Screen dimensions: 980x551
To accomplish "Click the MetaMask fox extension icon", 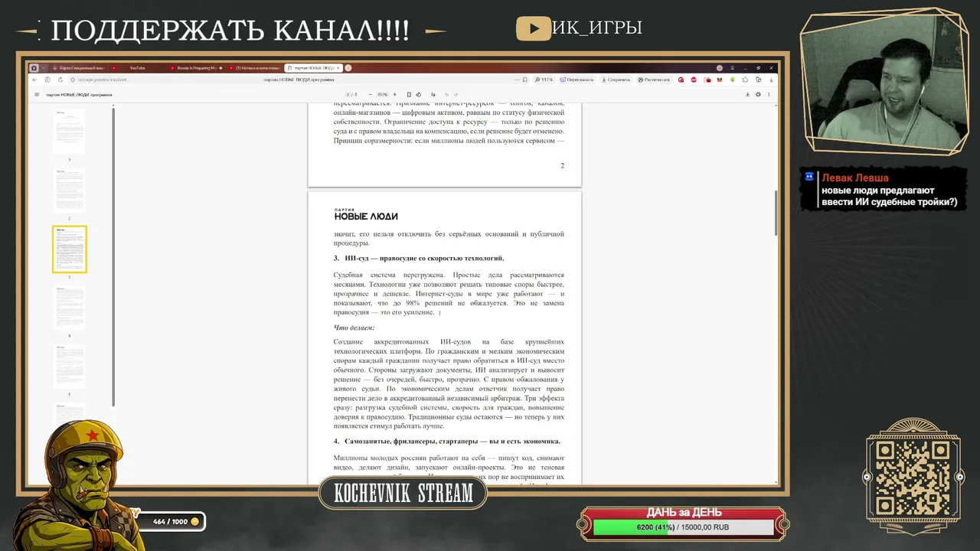I will 719,80.
